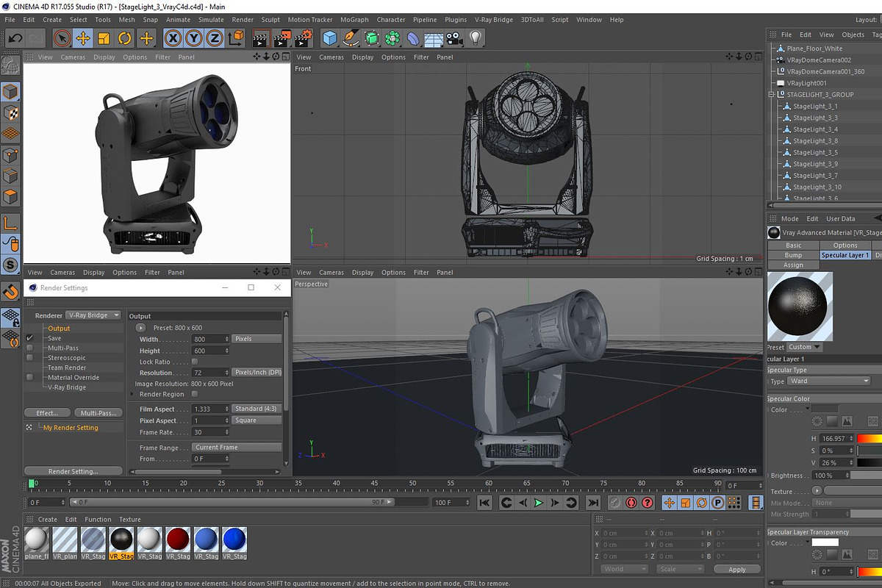Click the Effect... button
The height and width of the screenshot is (588, 882).
(x=48, y=413)
